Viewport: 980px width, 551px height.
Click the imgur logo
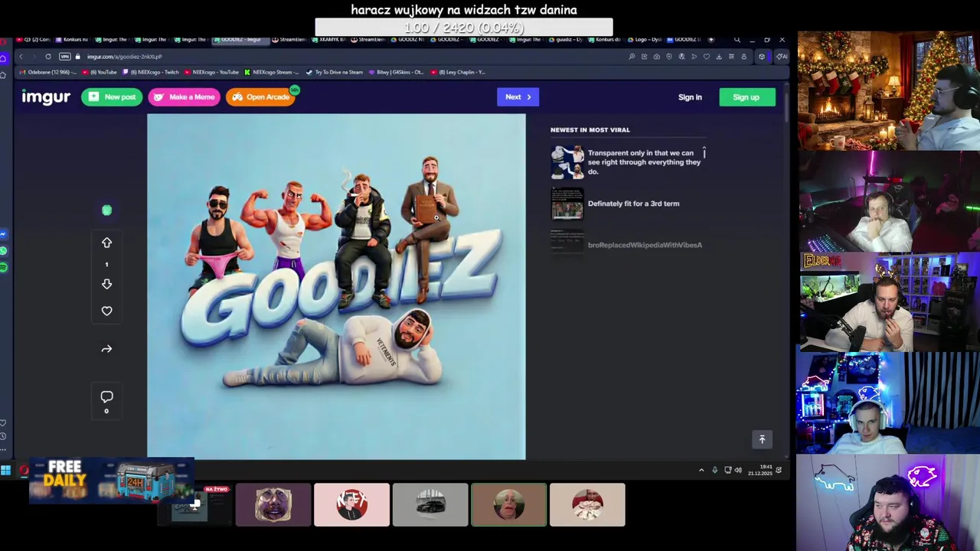point(46,97)
